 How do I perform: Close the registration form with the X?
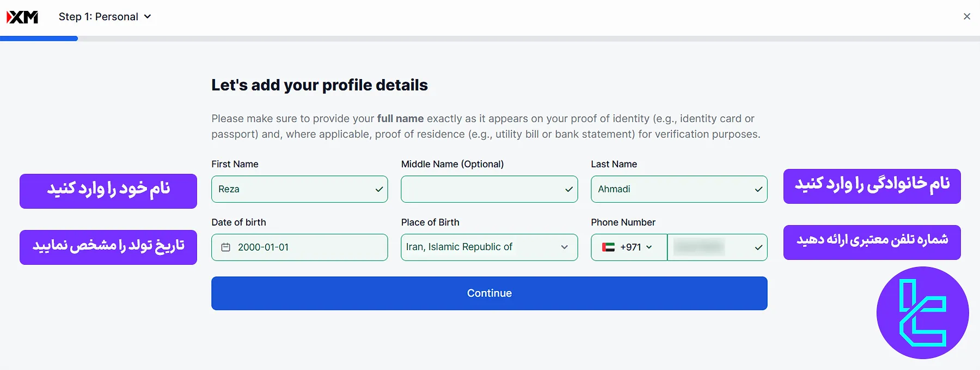pos(967,16)
